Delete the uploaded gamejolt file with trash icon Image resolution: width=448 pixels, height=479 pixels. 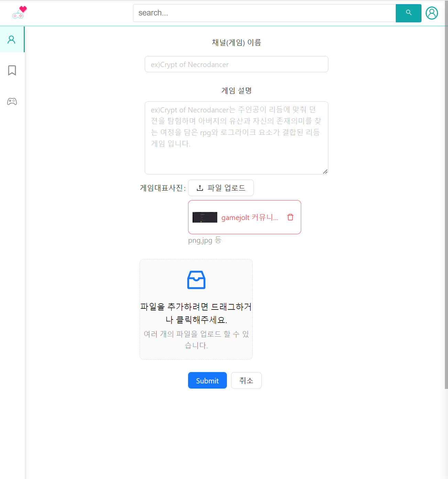[291, 217]
